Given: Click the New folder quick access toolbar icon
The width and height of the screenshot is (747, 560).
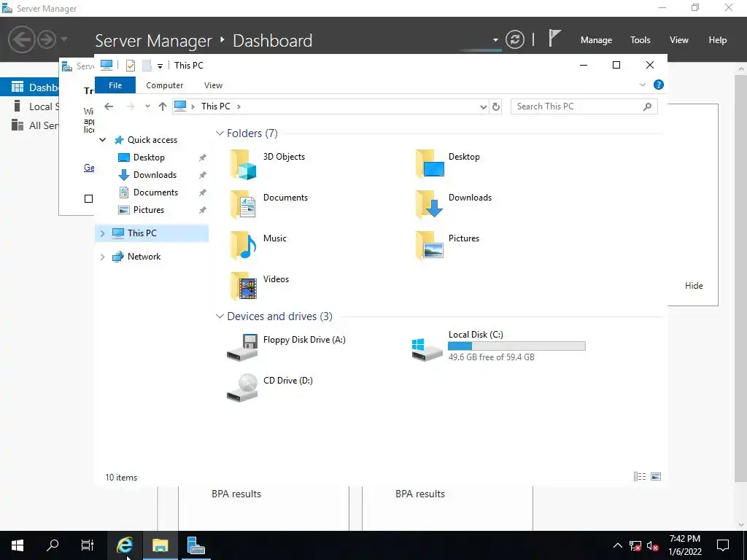Looking at the screenshot, I should pyautogui.click(x=147, y=65).
